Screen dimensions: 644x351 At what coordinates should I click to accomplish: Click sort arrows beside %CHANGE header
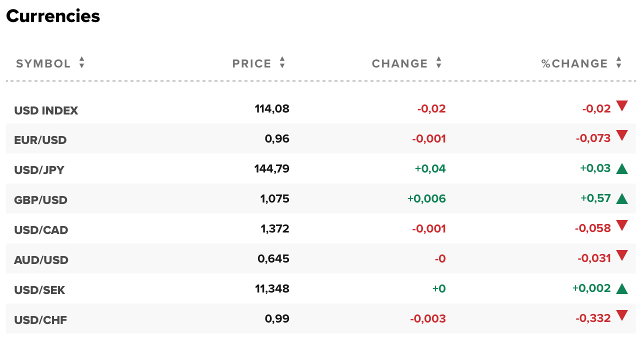[619, 63]
